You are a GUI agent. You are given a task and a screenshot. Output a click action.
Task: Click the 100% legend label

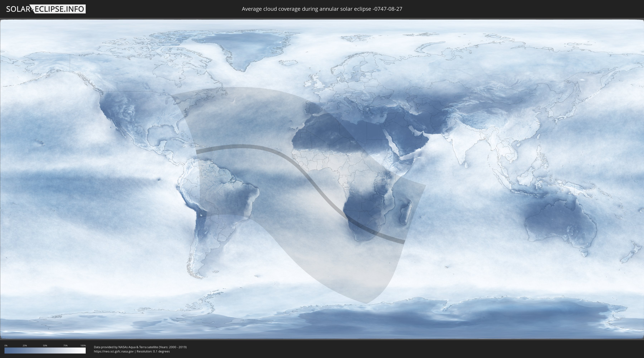(x=83, y=345)
